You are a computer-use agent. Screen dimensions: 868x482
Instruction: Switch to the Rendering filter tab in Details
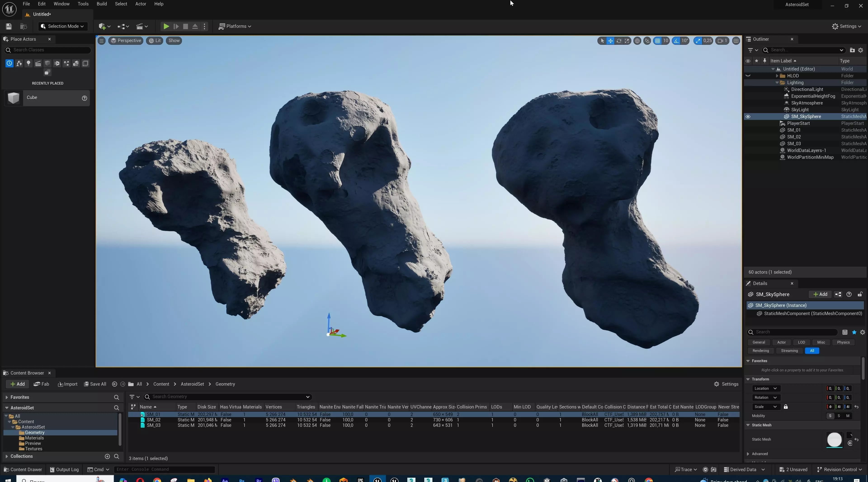760,351
